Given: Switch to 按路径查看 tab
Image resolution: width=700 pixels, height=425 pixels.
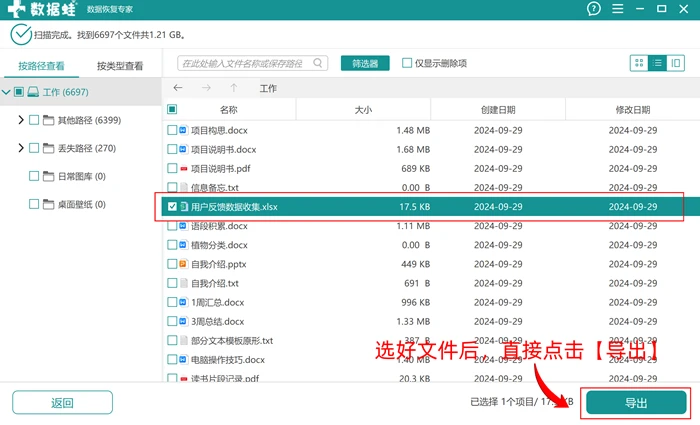Looking at the screenshot, I should click(x=41, y=66).
